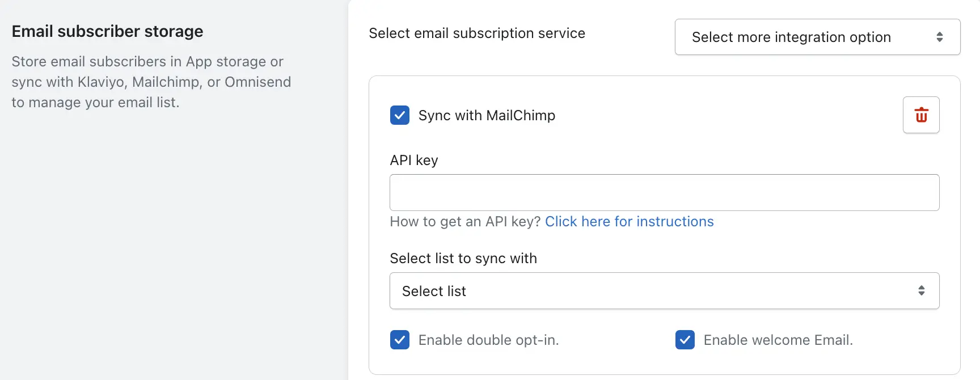This screenshot has height=380, width=980.
Task: Toggle Enable double opt-in checkbox
Action: pos(400,340)
